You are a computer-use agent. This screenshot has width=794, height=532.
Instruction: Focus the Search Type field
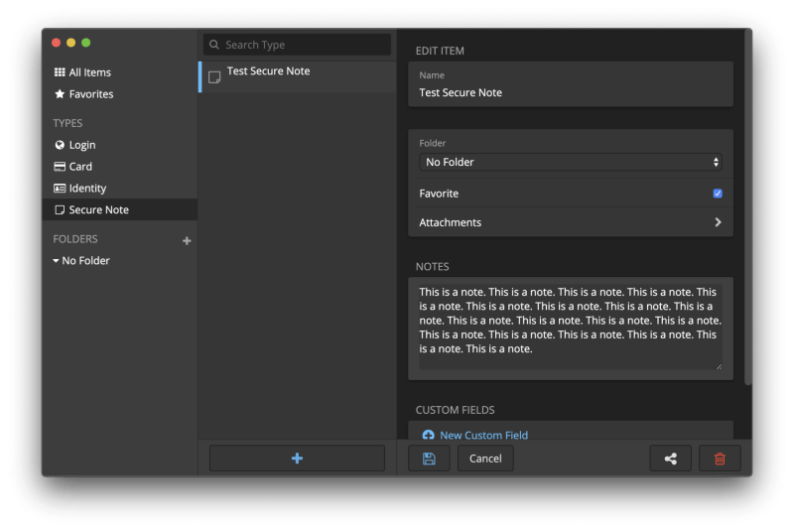point(297,45)
